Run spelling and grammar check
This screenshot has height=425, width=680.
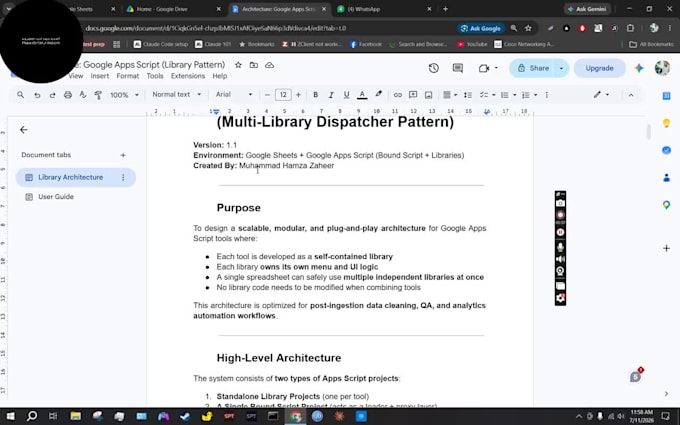pyautogui.click(x=83, y=95)
